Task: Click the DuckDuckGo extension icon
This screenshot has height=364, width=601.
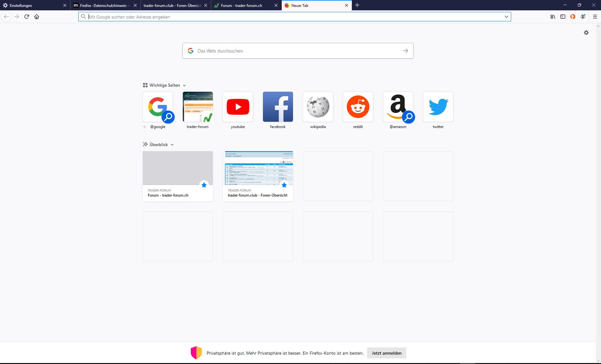Action: [573, 17]
